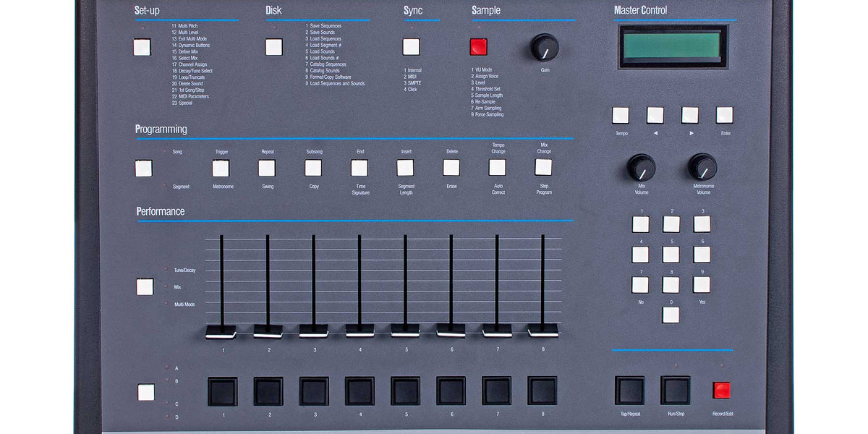Select the Song/Segment mode button
868x434 pixels.
(x=143, y=169)
